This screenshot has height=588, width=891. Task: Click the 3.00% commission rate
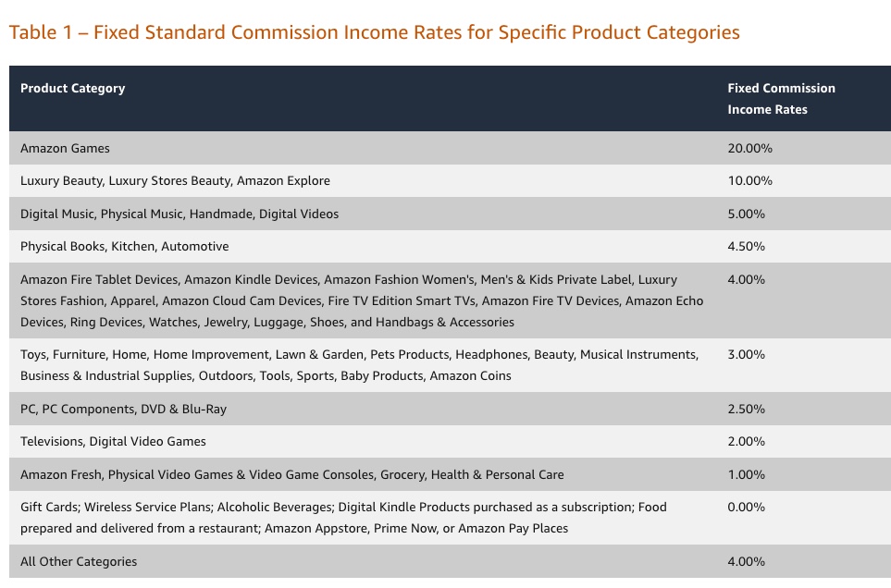point(747,354)
